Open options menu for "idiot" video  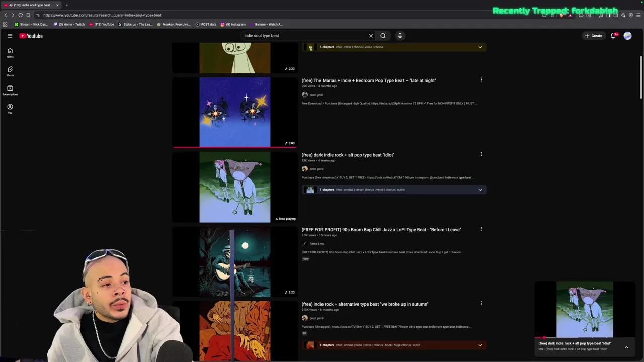pyautogui.click(x=481, y=154)
